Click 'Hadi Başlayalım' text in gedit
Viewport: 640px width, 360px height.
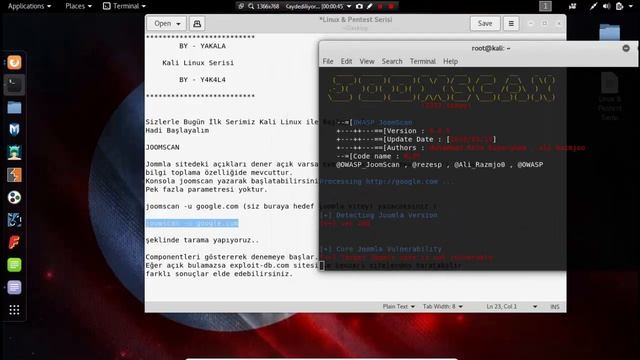click(x=177, y=131)
